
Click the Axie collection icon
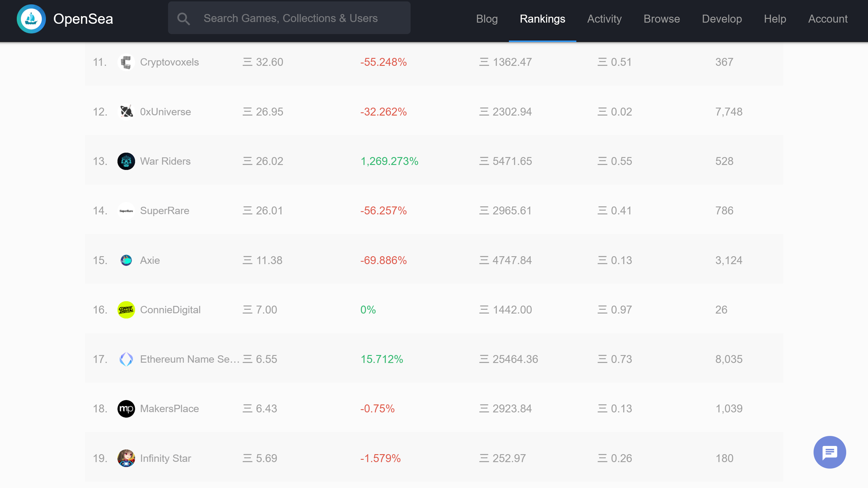point(126,260)
